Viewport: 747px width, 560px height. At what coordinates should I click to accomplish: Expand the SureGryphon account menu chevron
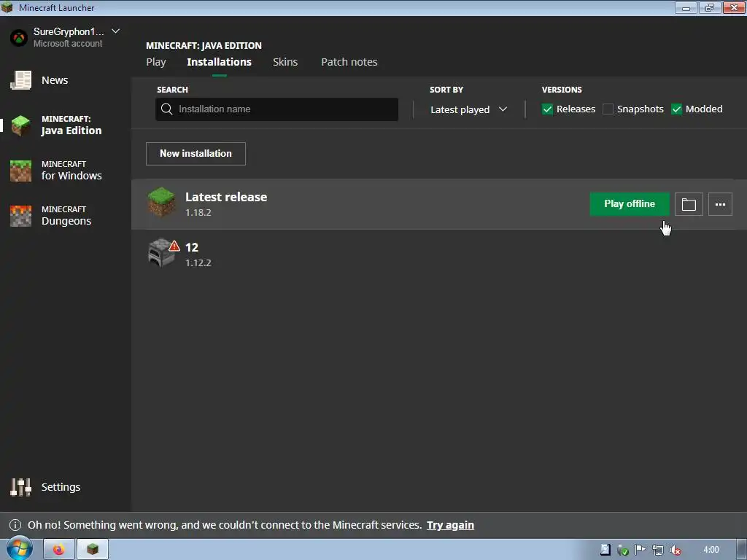(115, 31)
